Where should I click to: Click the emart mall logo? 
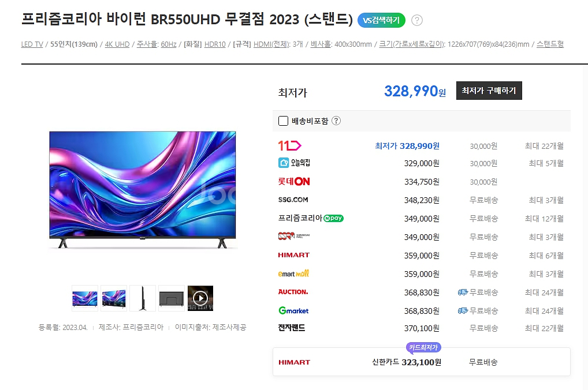(x=293, y=274)
